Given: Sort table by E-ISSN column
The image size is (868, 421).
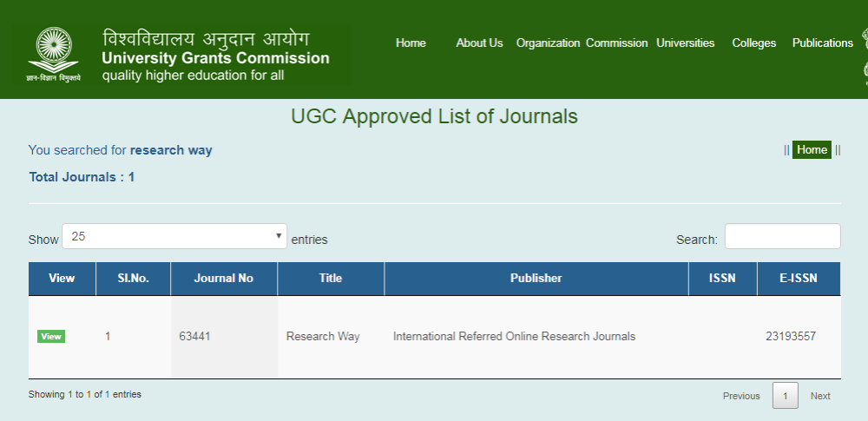Looking at the screenshot, I should (799, 279).
